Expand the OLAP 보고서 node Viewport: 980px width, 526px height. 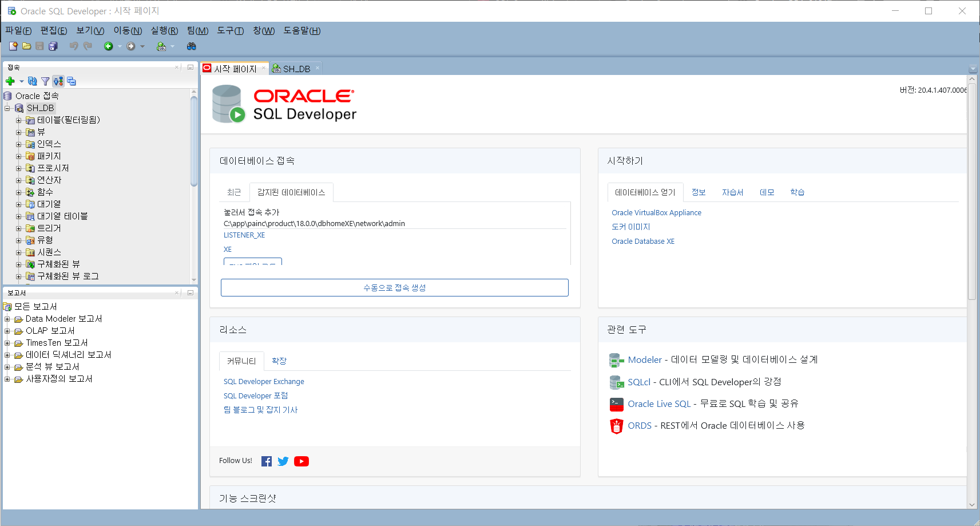(7, 331)
